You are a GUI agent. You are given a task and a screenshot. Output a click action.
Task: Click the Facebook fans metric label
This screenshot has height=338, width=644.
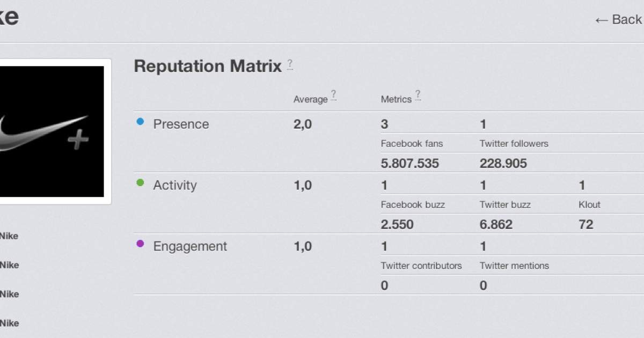tap(412, 144)
